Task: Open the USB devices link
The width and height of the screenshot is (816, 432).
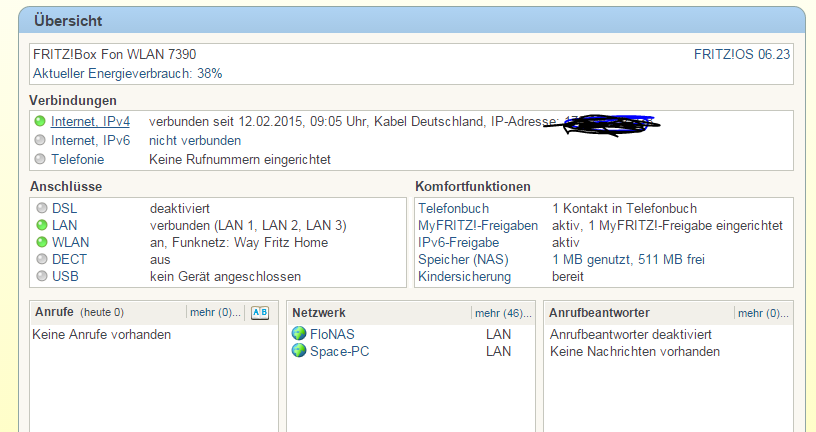Action: pos(65,276)
